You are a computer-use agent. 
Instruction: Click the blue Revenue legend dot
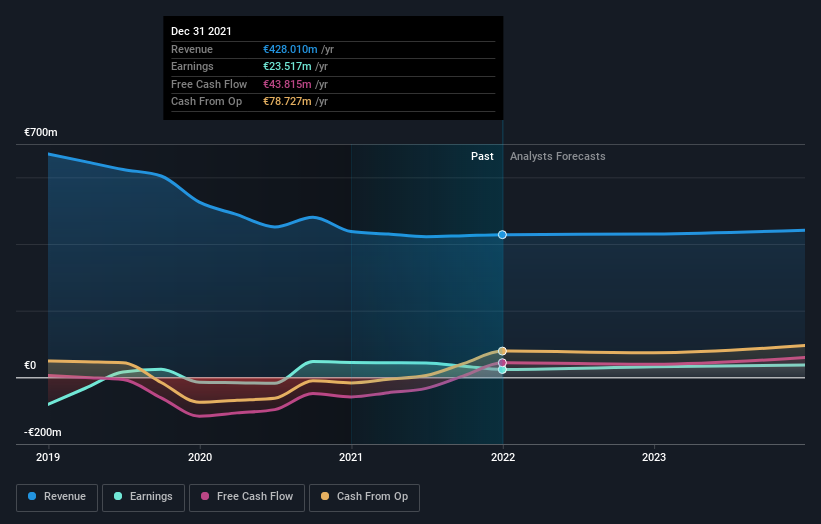click(32, 496)
